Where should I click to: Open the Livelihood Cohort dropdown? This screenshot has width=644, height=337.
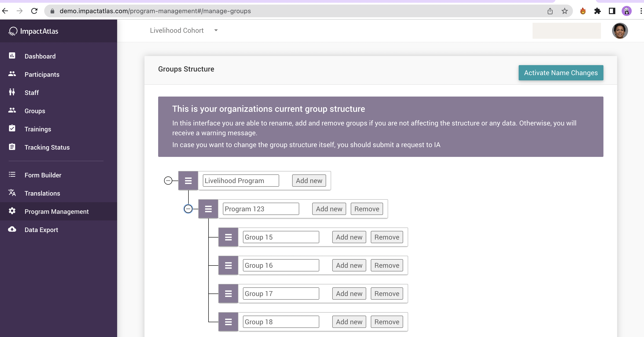[216, 30]
